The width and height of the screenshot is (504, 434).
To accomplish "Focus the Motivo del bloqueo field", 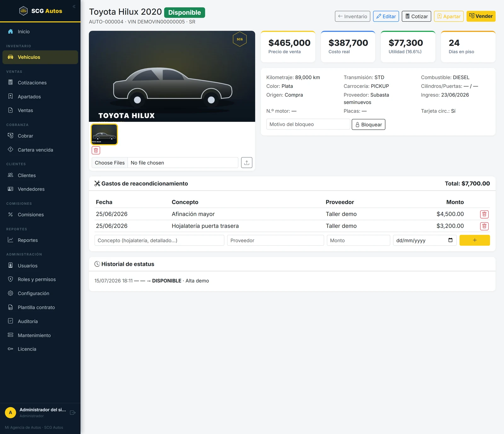I will click(308, 124).
